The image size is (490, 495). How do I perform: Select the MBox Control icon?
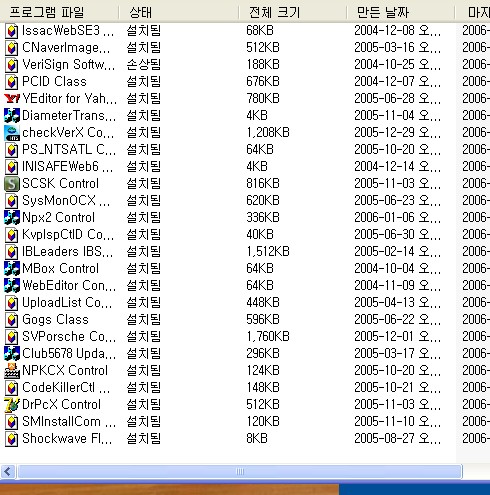point(12,268)
